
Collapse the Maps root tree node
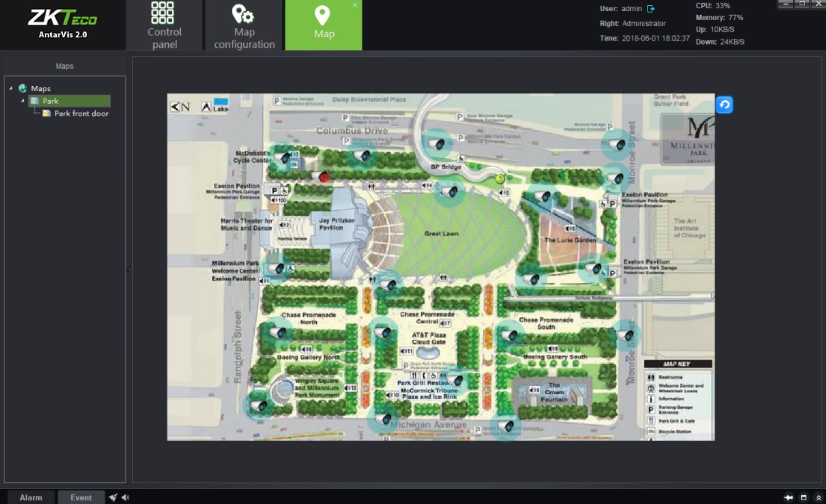(11, 88)
